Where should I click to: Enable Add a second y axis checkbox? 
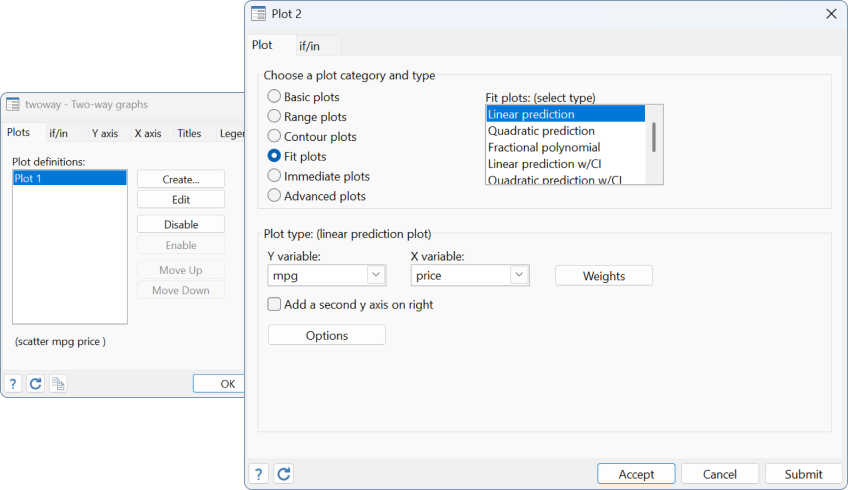[x=275, y=304]
